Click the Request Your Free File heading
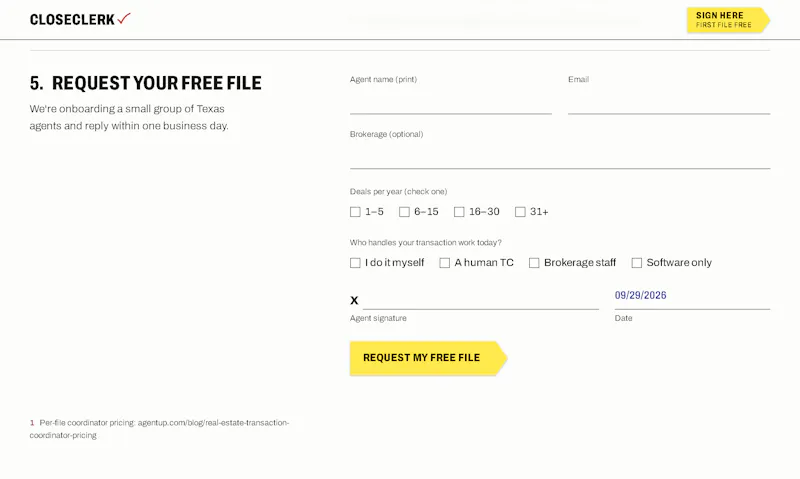 [x=145, y=83]
